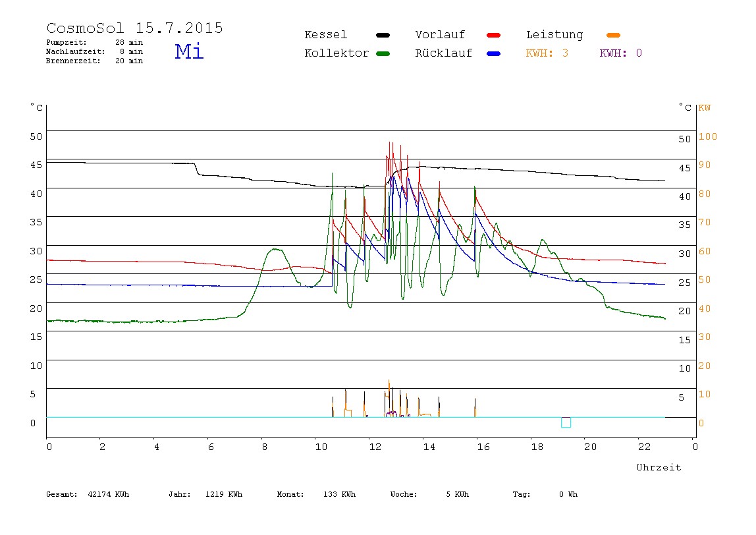This screenshot has width=756, height=535.
Task: Click hour 22 on the time axis
Action: 644,447
